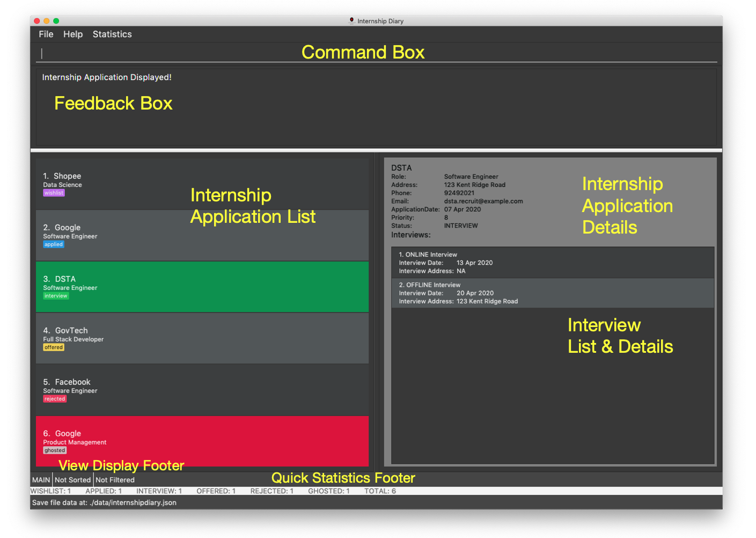Click the phone number 92492021
Viewport: 756px width, 538px height.
point(459,193)
